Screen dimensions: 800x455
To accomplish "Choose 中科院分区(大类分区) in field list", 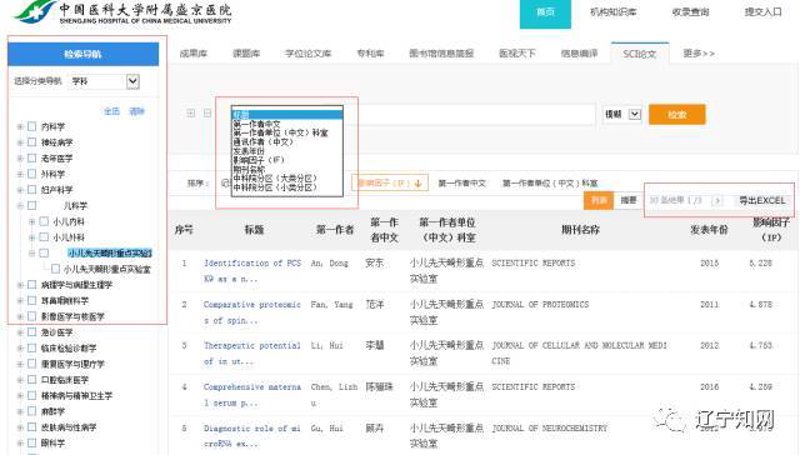I will pyautogui.click(x=275, y=178).
